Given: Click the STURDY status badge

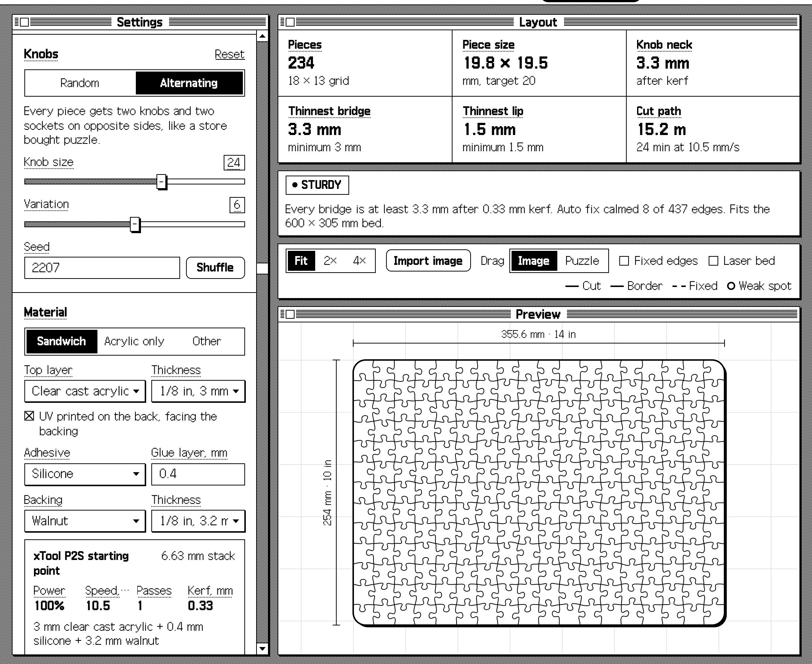Looking at the screenshot, I should [317, 185].
